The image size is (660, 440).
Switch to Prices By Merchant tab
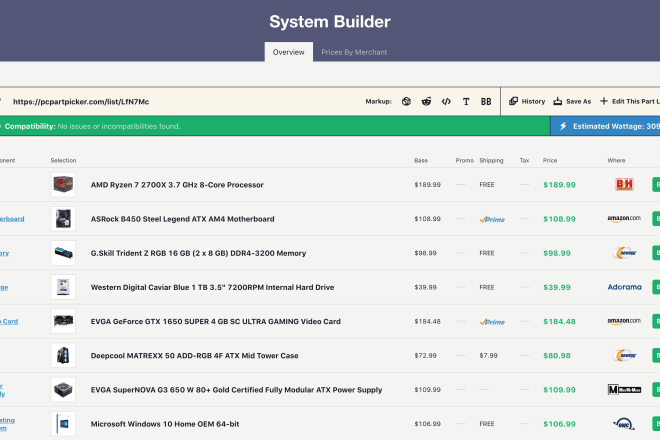tap(354, 52)
